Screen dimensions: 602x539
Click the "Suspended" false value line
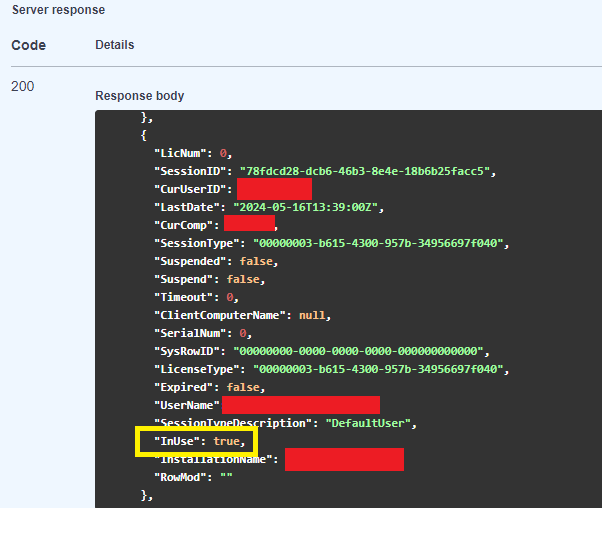(x=216, y=261)
